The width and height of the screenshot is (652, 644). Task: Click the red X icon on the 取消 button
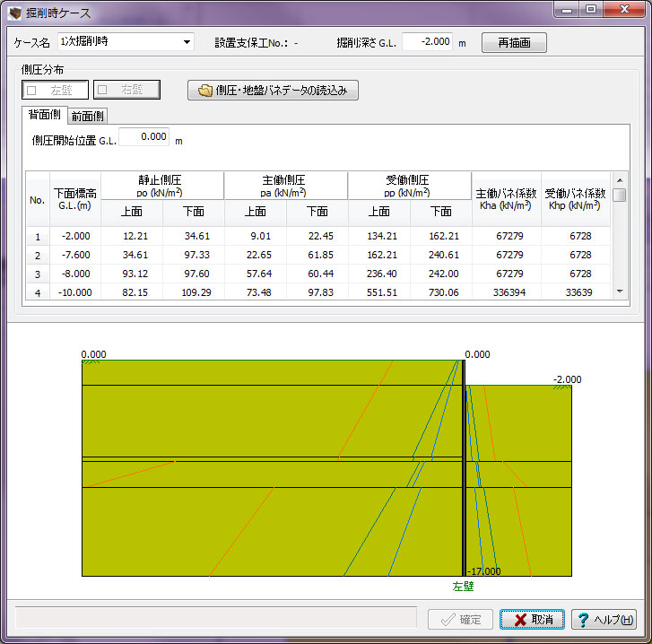pyautogui.click(x=520, y=620)
